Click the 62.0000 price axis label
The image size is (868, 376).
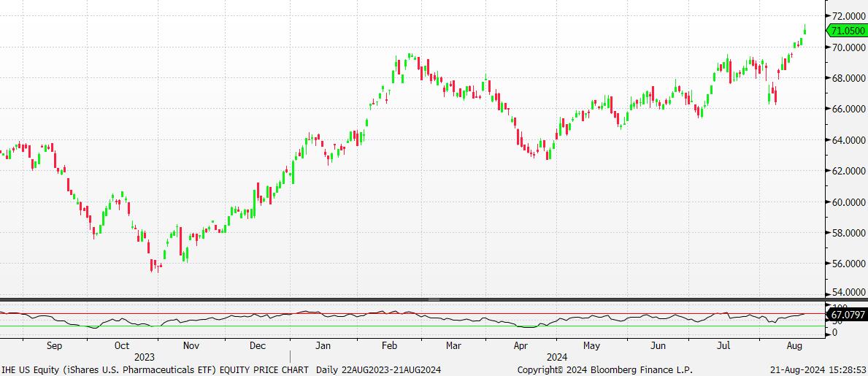pyautogui.click(x=848, y=171)
